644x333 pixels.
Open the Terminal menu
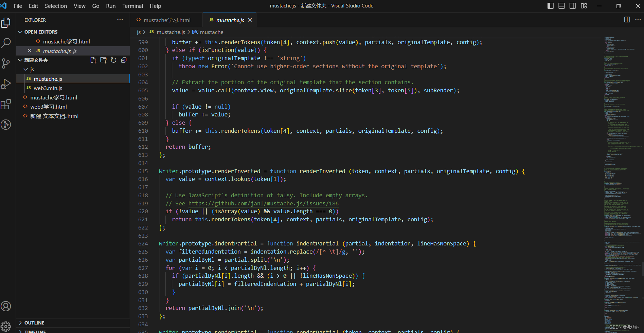click(x=132, y=6)
